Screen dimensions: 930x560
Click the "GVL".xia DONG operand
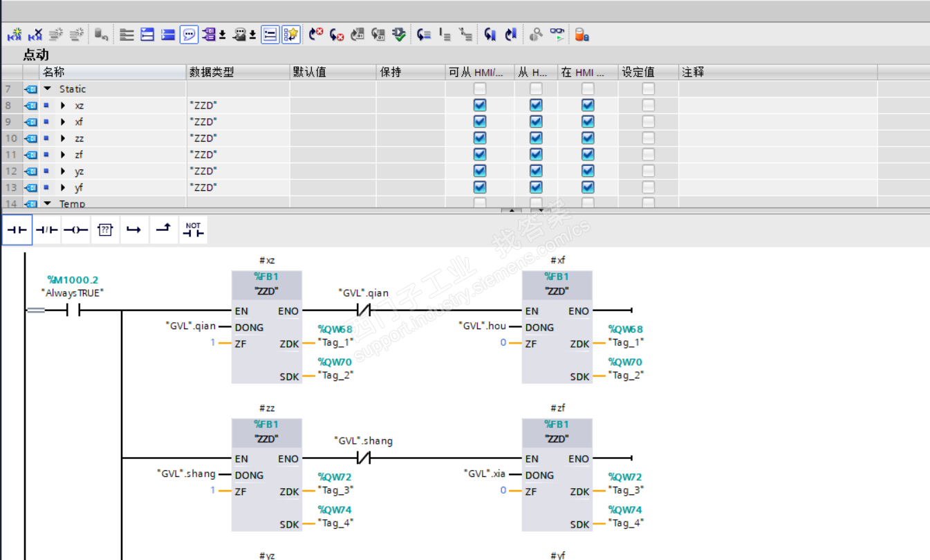pos(485,474)
